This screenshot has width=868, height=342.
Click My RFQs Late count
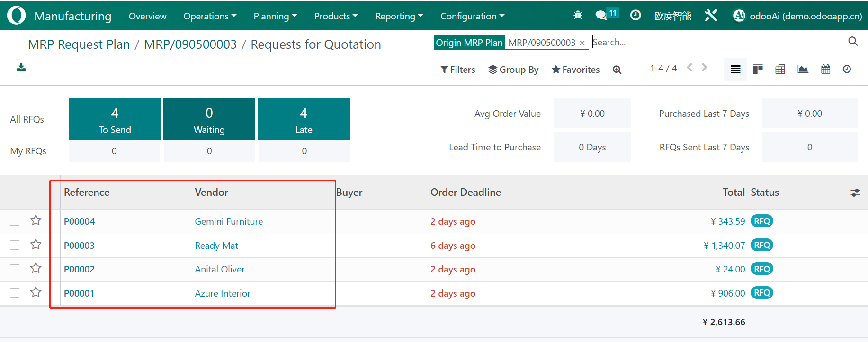coord(304,151)
